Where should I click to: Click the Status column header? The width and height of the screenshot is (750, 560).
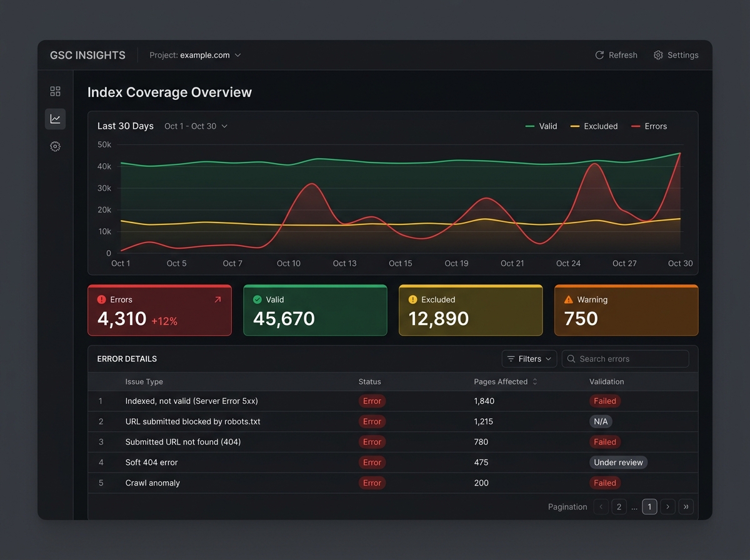point(370,382)
